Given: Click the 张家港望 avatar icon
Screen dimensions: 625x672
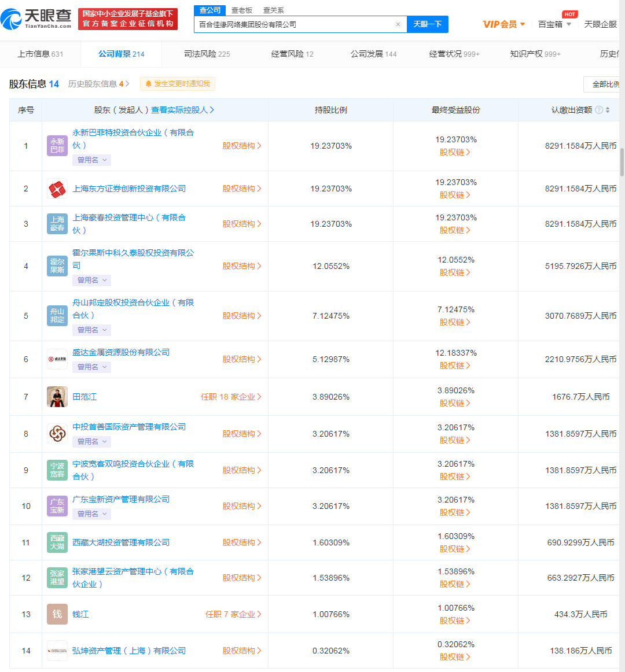Looking at the screenshot, I should click(57, 578).
